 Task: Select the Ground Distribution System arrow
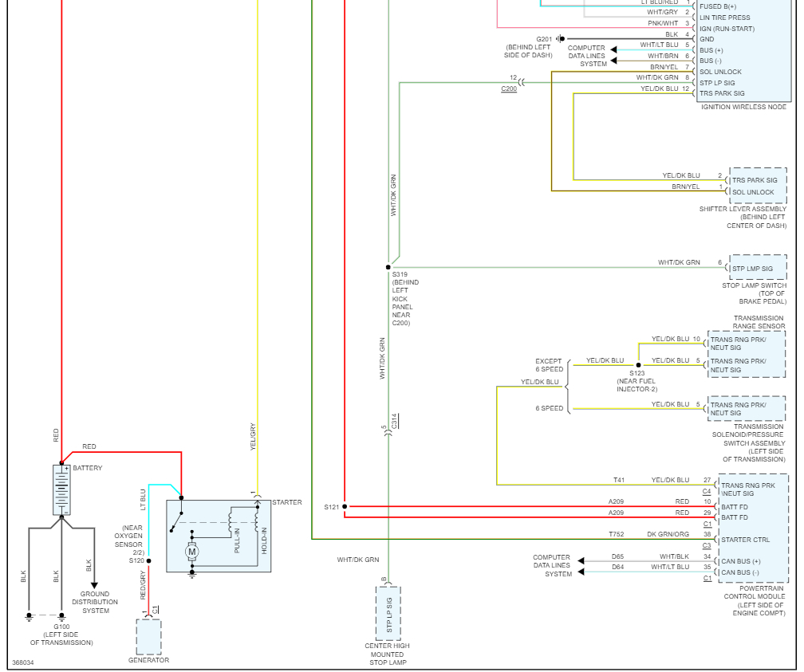tap(94, 585)
